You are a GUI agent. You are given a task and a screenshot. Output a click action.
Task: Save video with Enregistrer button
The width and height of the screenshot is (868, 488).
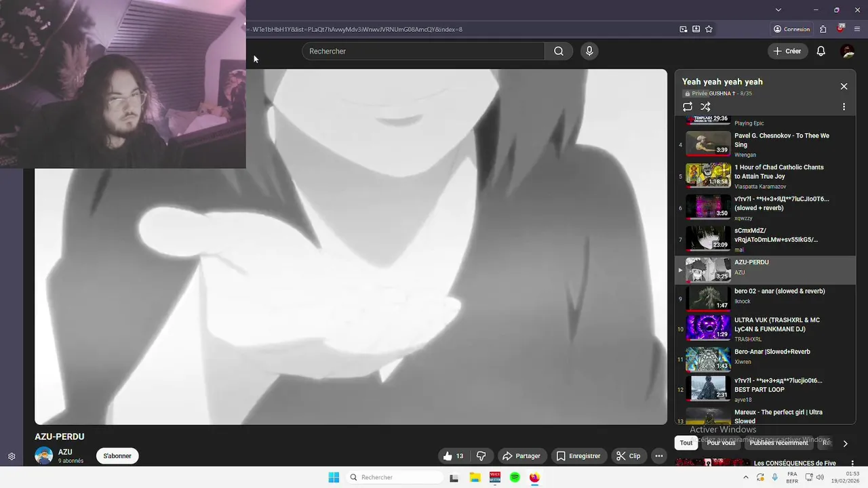click(578, 456)
